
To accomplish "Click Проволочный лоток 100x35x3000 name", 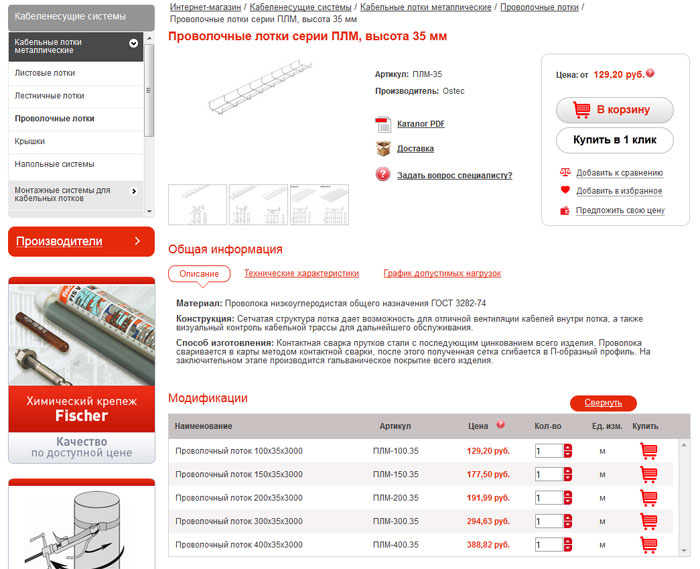I will coord(239,451).
